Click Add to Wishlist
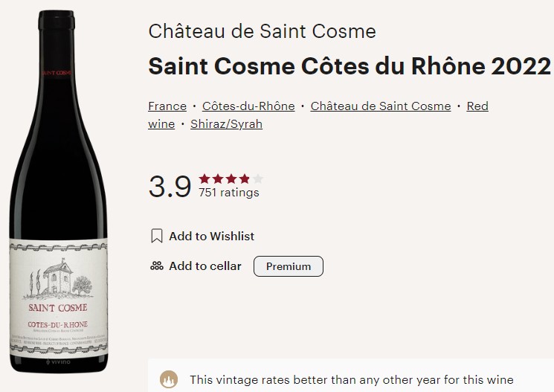 [212, 236]
